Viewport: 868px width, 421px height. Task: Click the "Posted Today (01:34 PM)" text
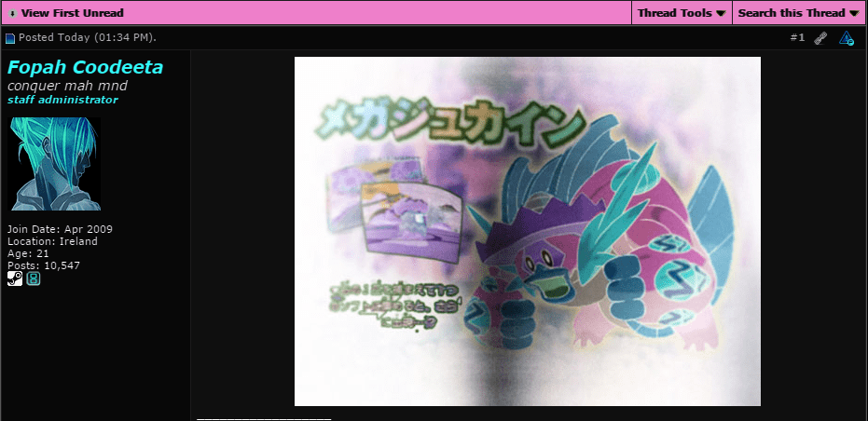(88, 37)
